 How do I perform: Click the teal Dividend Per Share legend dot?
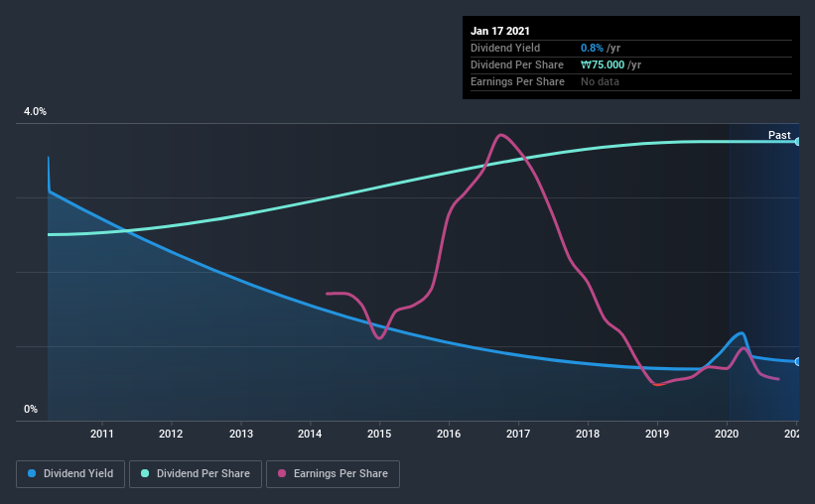tap(145, 473)
